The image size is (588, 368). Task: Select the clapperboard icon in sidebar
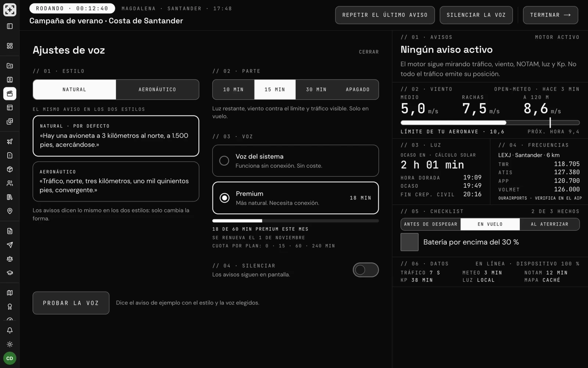[10, 93]
